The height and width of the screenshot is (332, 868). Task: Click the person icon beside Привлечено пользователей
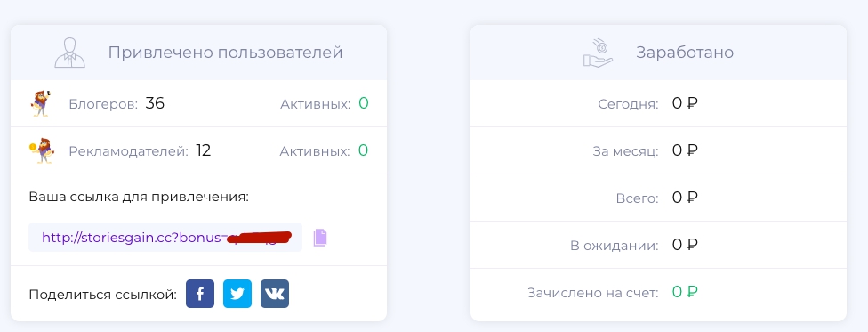coord(69,53)
